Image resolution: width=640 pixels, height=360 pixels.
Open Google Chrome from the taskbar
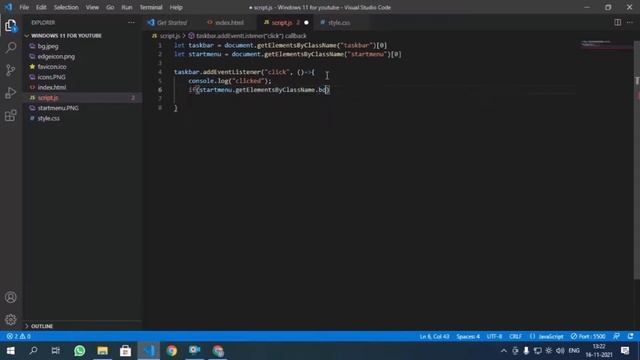(x=172, y=351)
